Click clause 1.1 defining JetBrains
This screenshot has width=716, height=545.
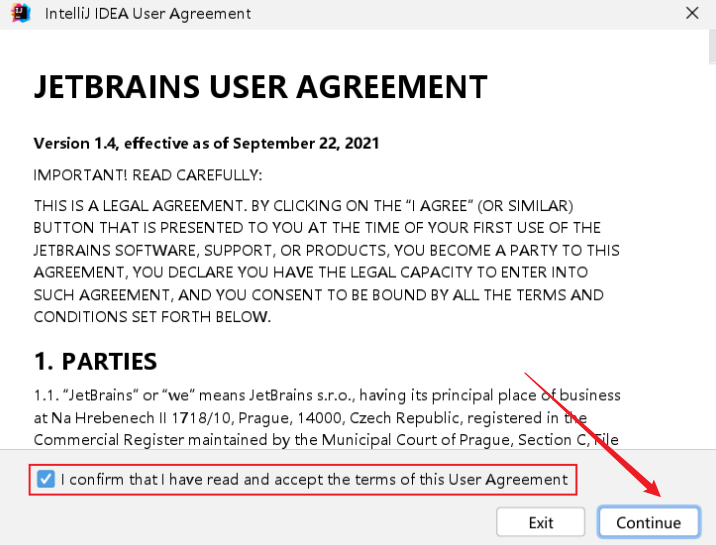point(327,417)
